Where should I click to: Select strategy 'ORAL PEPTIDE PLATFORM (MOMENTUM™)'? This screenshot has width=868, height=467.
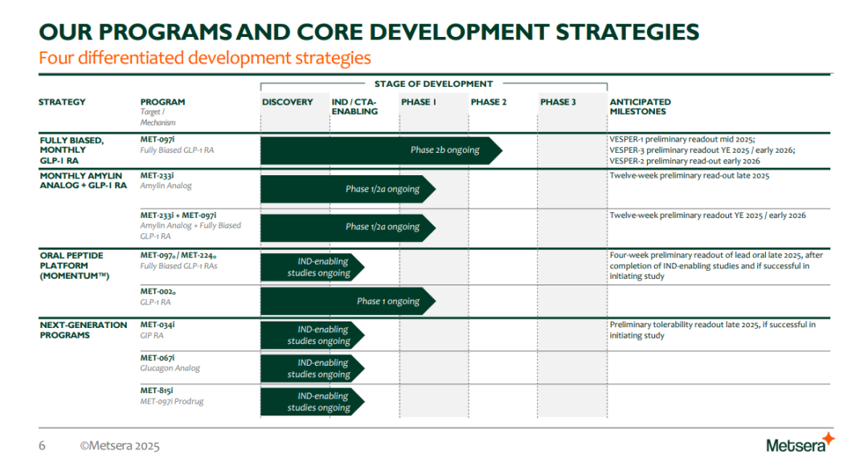pos(74,265)
